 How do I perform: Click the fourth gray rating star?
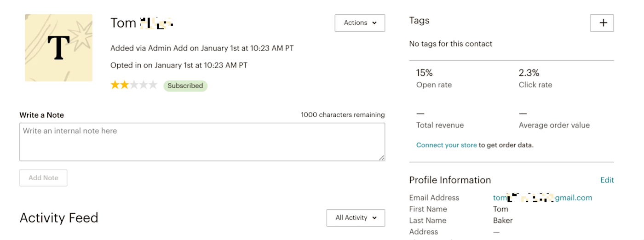pos(144,85)
